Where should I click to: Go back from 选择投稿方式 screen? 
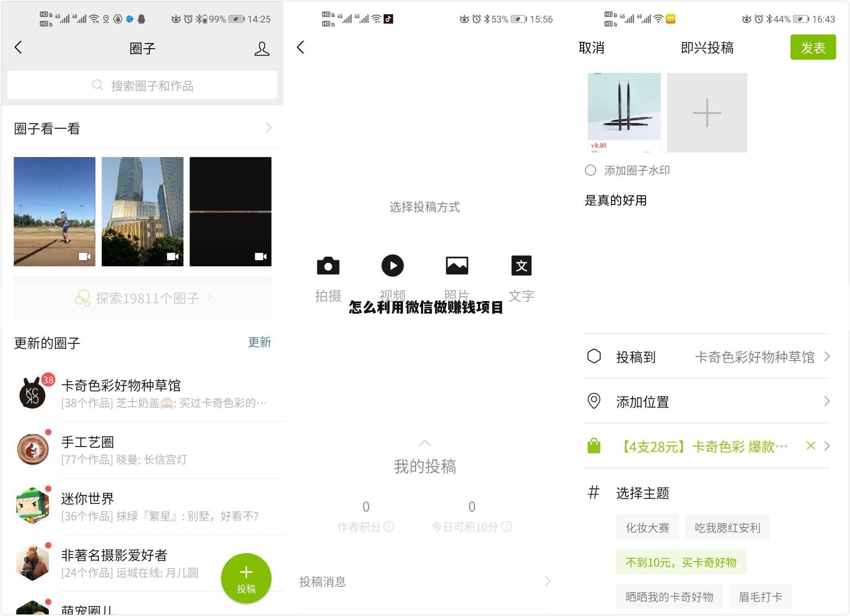click(x=301, y=48)
